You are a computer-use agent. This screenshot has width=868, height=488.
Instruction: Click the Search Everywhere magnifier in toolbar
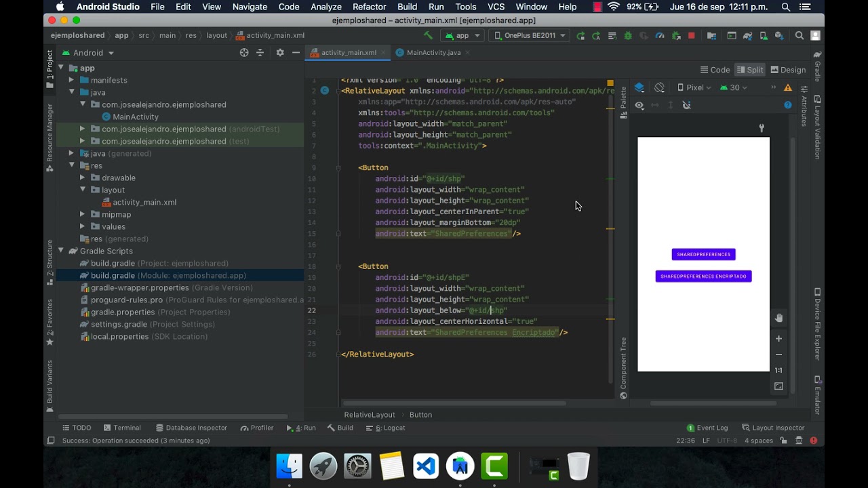click(x=800, y=36)
